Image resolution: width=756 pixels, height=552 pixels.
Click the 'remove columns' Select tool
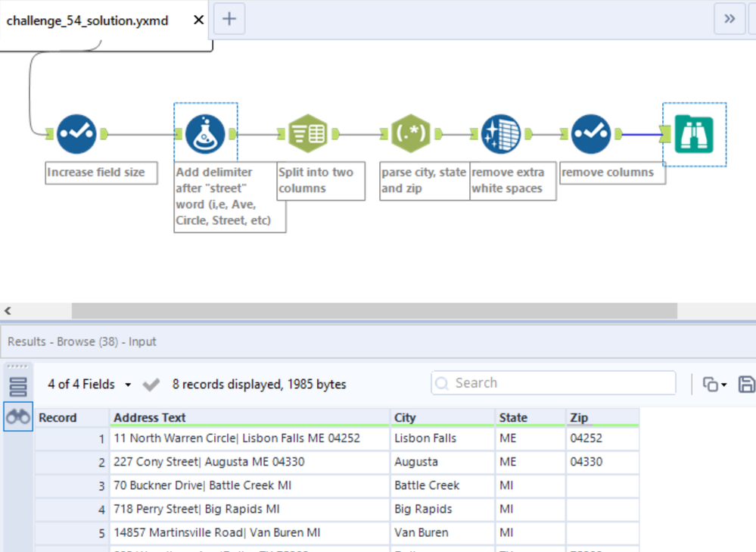591,134
